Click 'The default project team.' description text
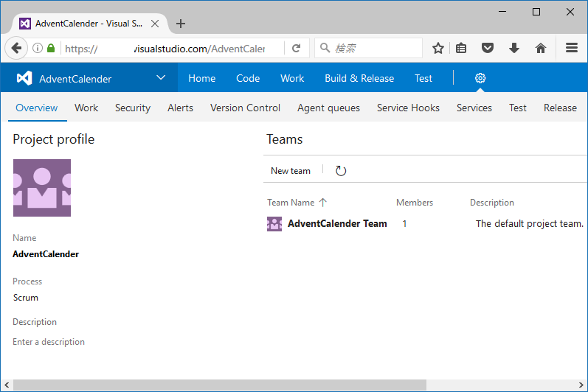Image resolution: width=588 pixels, height=392 pixels. (530, 224)
